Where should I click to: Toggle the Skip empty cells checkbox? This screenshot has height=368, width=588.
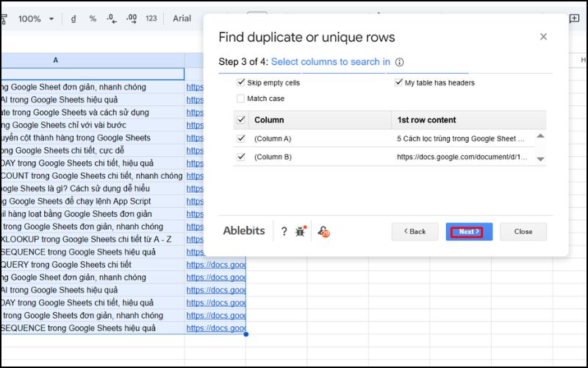241,83
